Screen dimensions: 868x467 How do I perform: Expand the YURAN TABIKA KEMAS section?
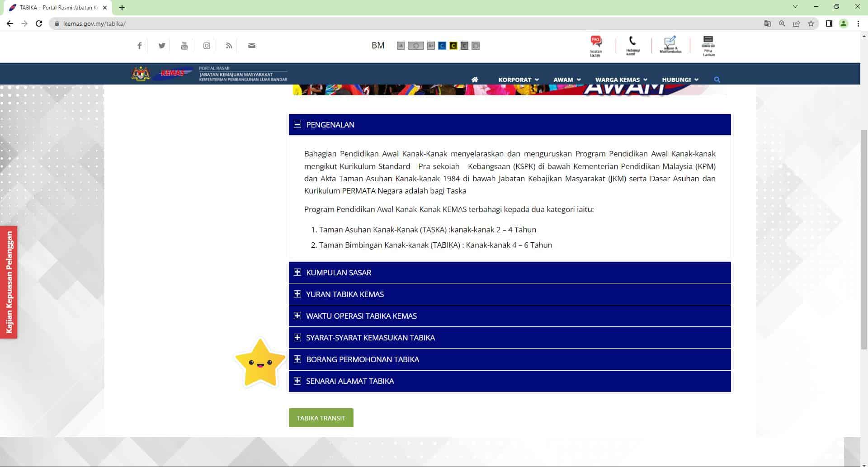click(x=509, y=294)
